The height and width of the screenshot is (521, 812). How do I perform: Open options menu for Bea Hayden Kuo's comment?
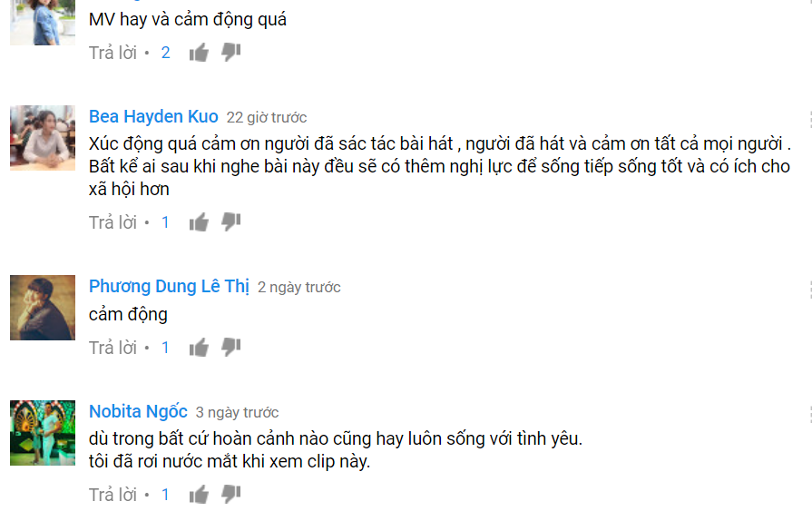[809, 119]
